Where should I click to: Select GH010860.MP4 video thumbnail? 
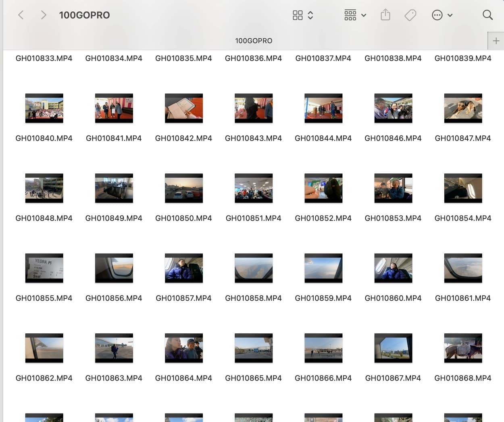coord(393,268)
